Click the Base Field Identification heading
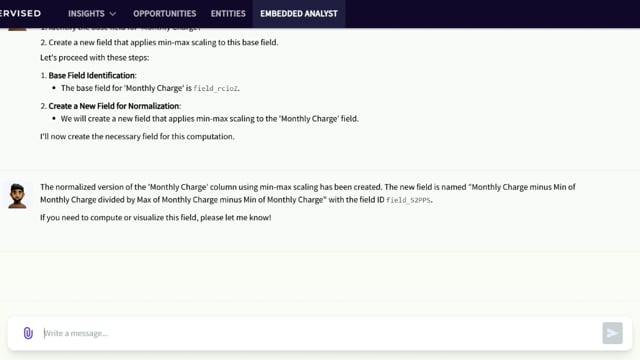The height and width of the screenshot is (360, 640). click(92, 76)
